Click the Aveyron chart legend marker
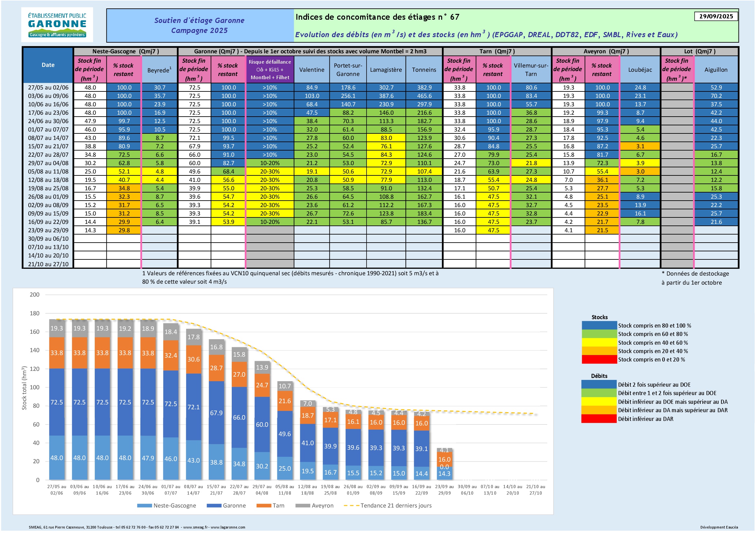This screenshot has height=534, width=756. point(303,506)
